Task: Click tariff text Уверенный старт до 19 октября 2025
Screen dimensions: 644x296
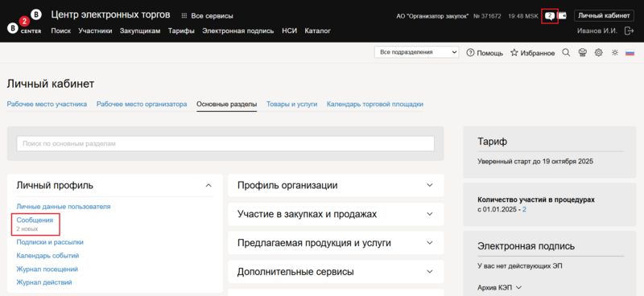Action: [x=535, y=162]
